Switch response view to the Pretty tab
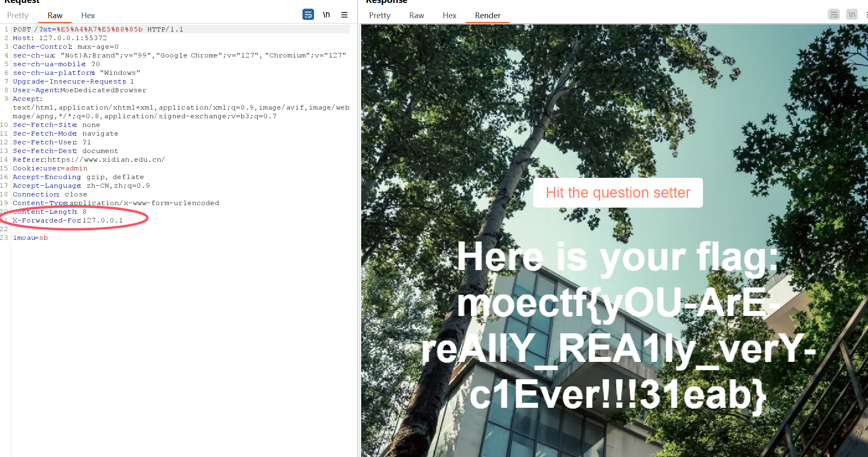This screenshot has width=868, height=457. coord(379,16)
